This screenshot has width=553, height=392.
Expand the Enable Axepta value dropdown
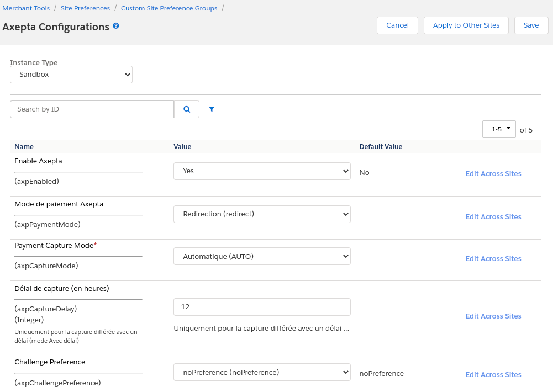pyautogui.click(x=262, y=171)
